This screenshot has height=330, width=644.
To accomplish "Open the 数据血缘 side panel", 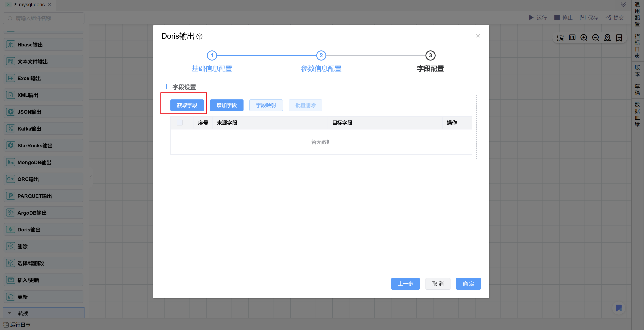I will (637, 114).
